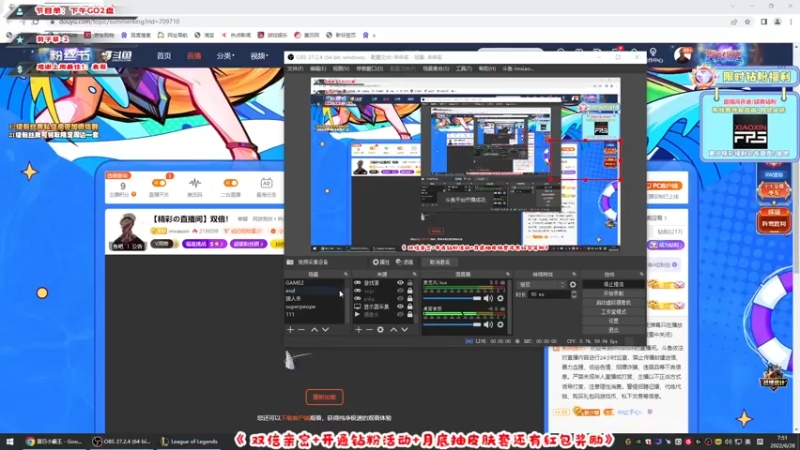This screenshot has height=450, width=800.
Task: Open source Filters (滤镜) button
Action: pyautogui.click(x=405, y=262)
